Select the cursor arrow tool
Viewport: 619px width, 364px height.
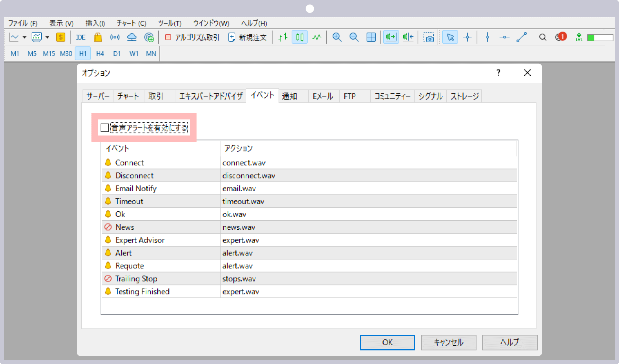[450, 37]
